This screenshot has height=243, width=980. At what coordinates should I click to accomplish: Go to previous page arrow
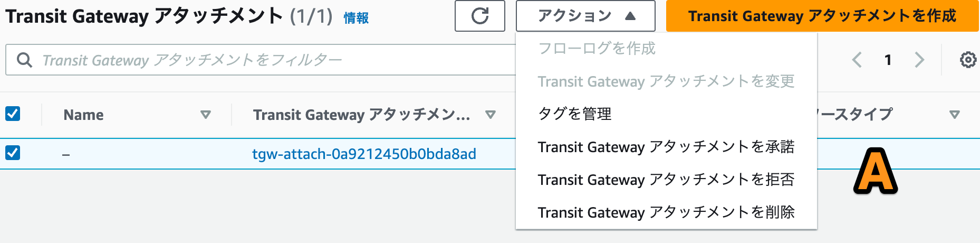857,60
